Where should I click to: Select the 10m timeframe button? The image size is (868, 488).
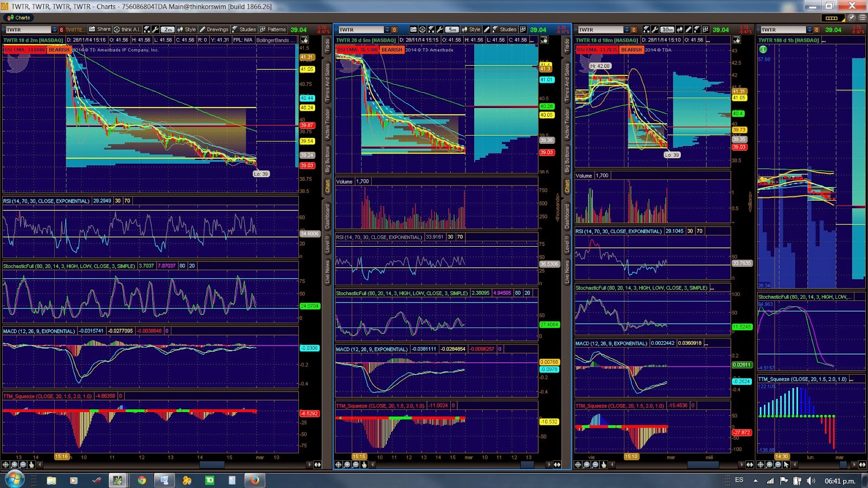[667, 29]
